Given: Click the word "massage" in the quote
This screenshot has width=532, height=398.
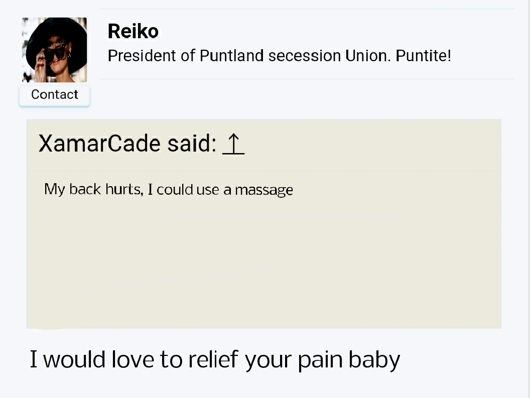Looking at the screenshot, I should click(x=264, y=190).
